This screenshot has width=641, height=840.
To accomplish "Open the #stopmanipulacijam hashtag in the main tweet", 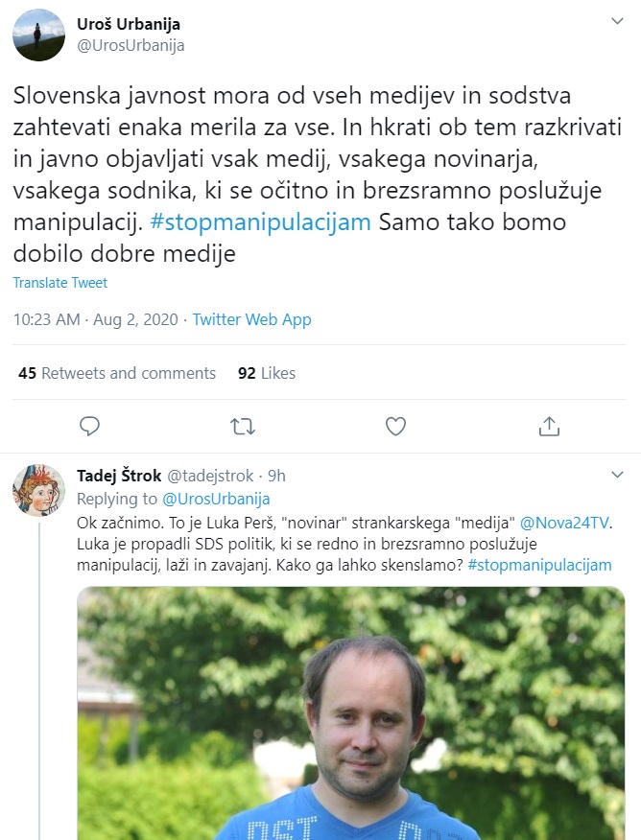I will 261,222.
